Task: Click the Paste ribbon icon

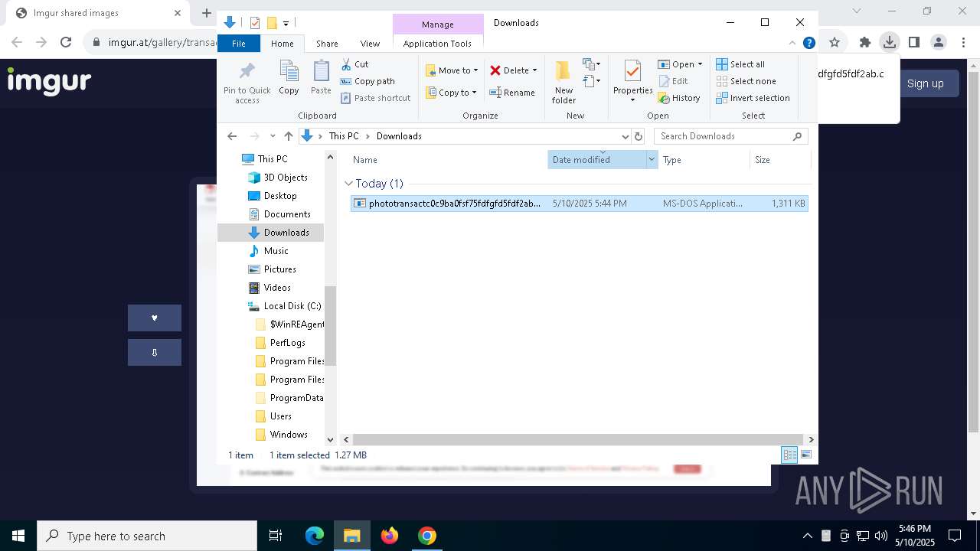Action: [321, 77]
